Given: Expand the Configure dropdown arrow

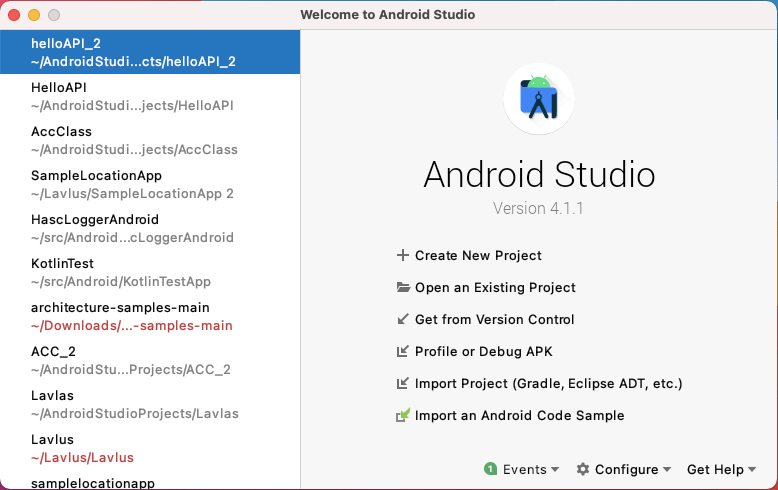Looking at the screenshot, I should [x=666, y=469].
